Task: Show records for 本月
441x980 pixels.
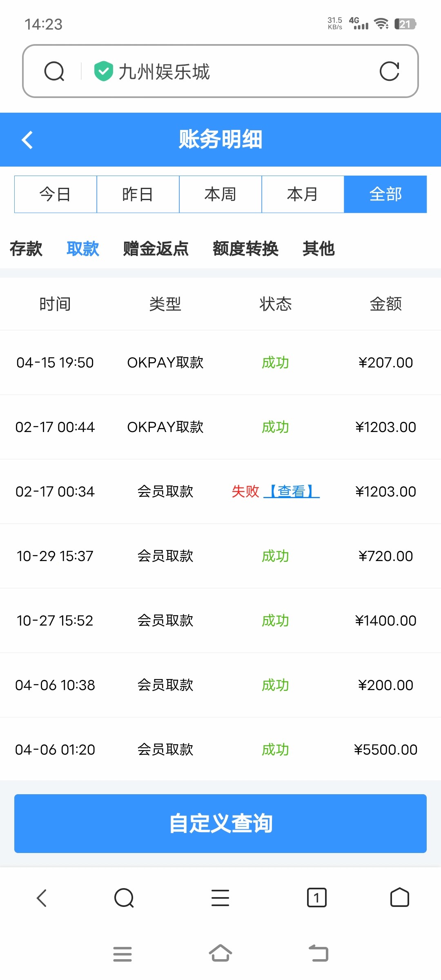Action: click(x=303, y=194)
